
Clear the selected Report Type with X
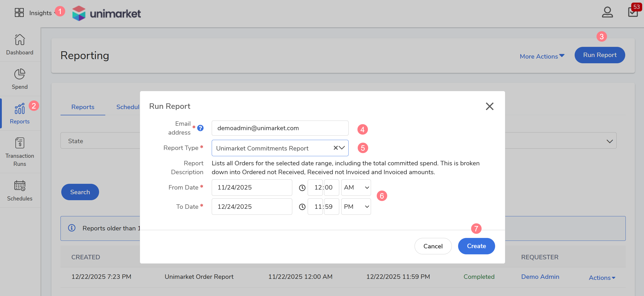click(x=336, y=148)
